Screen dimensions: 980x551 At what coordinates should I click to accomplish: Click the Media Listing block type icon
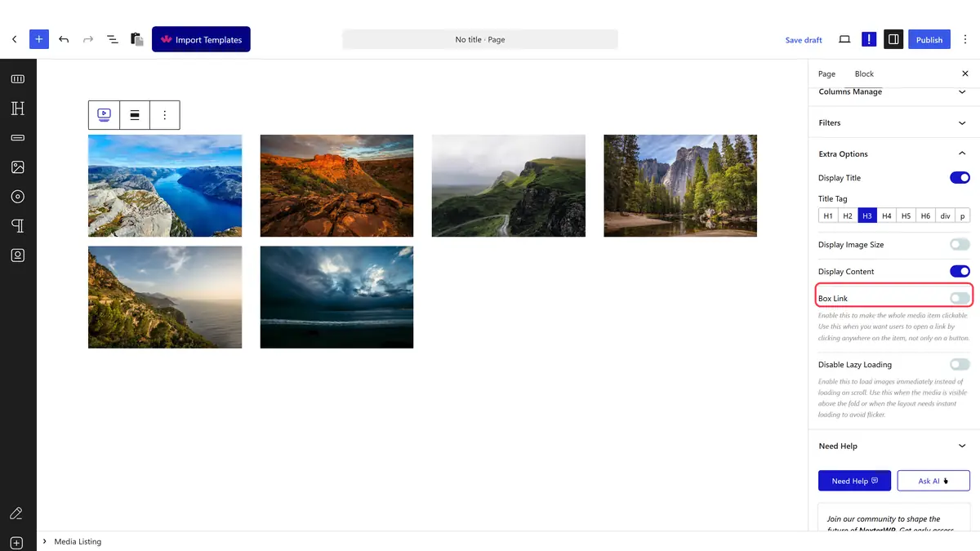tap(104, 115)
